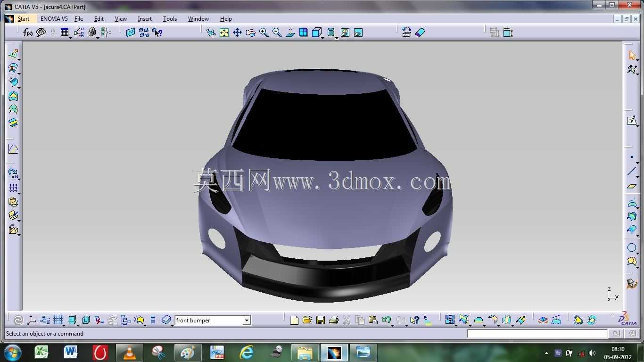Open the Insert menu
Viewport: 644px width, 362px height.
[145, 19]
